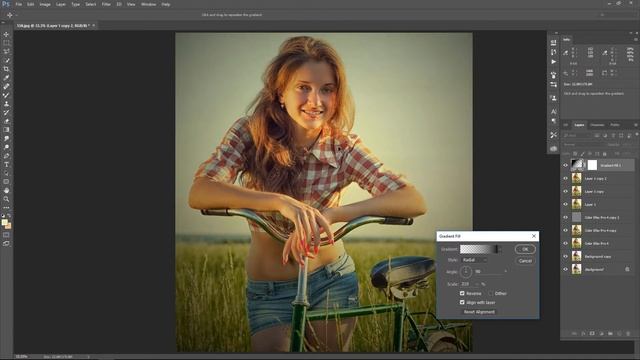Open the Filter menu
Viewport: 640px width, 360px height.
106,4
